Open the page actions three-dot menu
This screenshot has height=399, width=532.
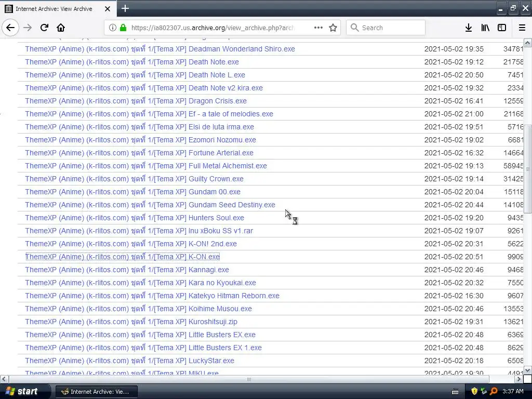(x=318, y=28)
